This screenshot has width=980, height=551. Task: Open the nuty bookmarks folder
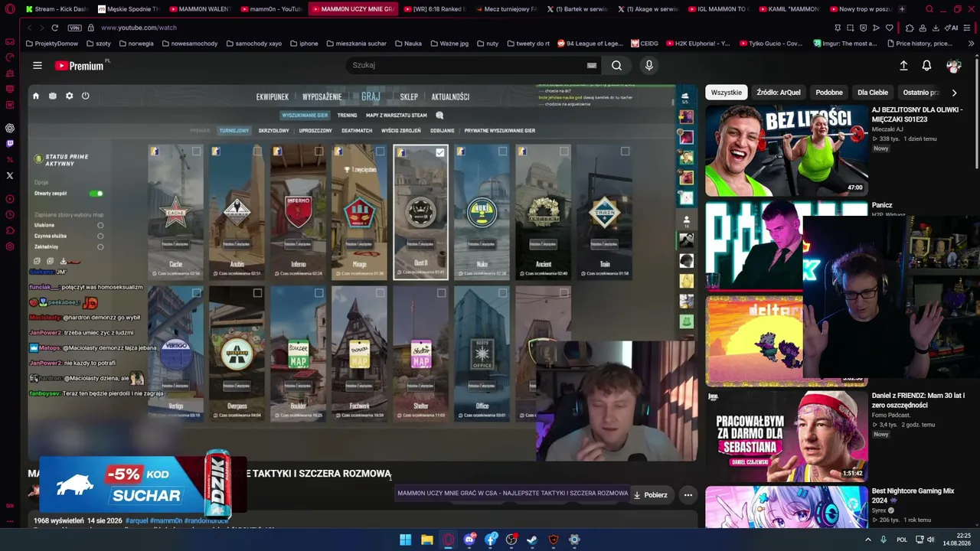(x=488, y=44)
